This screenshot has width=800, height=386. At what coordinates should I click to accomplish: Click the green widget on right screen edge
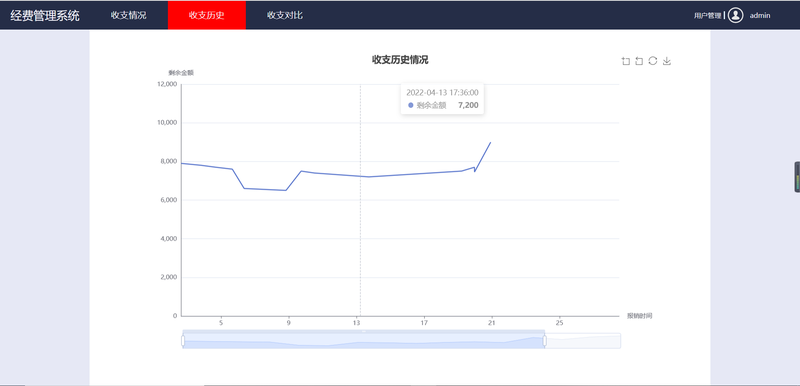click(x=797, y=177)
